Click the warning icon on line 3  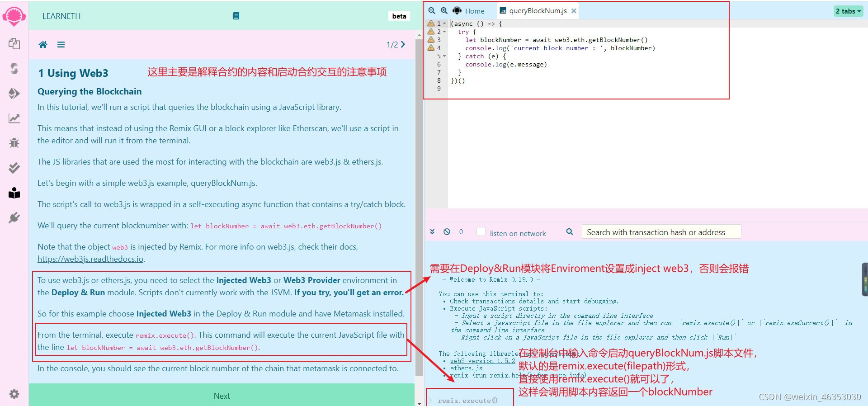(431, 40)
